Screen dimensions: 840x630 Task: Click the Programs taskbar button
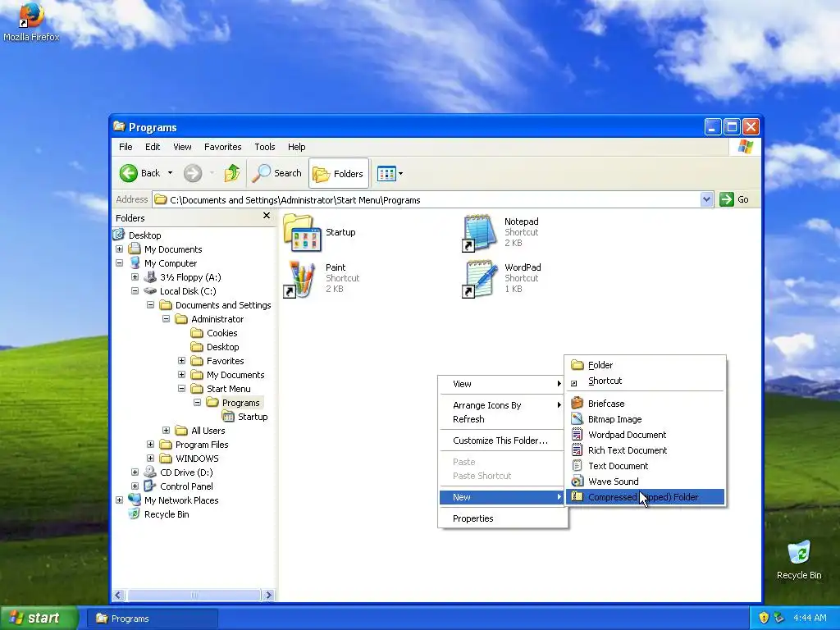pyautogui.click(x=152, y=619)
